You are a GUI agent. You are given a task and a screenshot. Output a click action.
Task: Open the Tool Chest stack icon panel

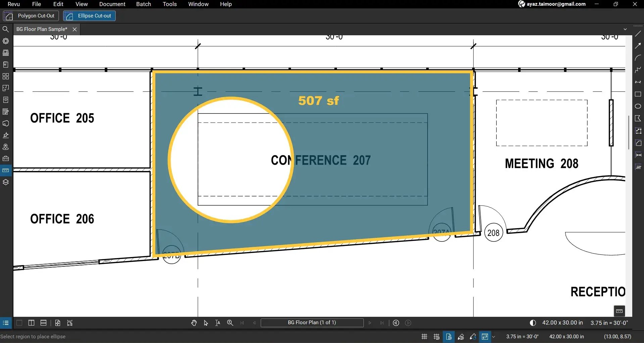[6, 53]
